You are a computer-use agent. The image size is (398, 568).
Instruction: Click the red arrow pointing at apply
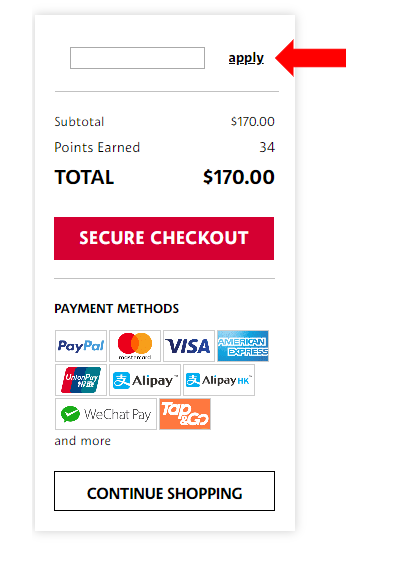311,58
